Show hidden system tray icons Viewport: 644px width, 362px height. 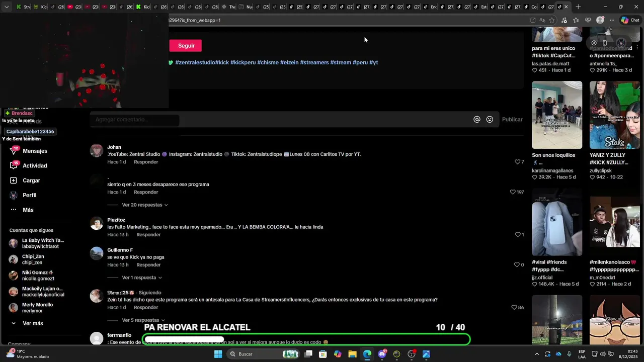pyautogui.click(x=536, y=354)
